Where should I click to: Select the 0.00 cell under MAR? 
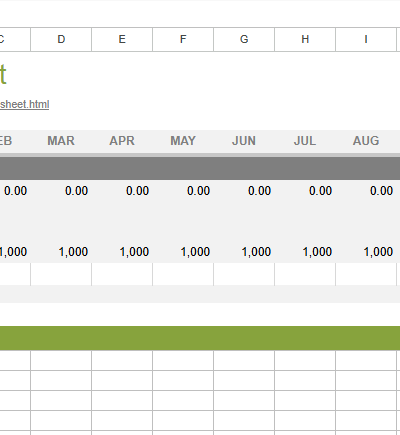pyautogui.click(x=61, y=191)
